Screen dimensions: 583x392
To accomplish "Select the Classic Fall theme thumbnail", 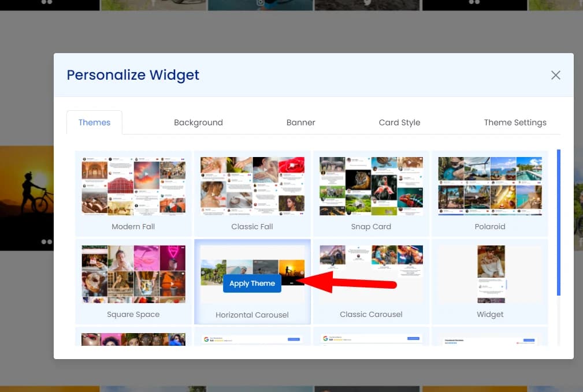I will pos(252,186).
